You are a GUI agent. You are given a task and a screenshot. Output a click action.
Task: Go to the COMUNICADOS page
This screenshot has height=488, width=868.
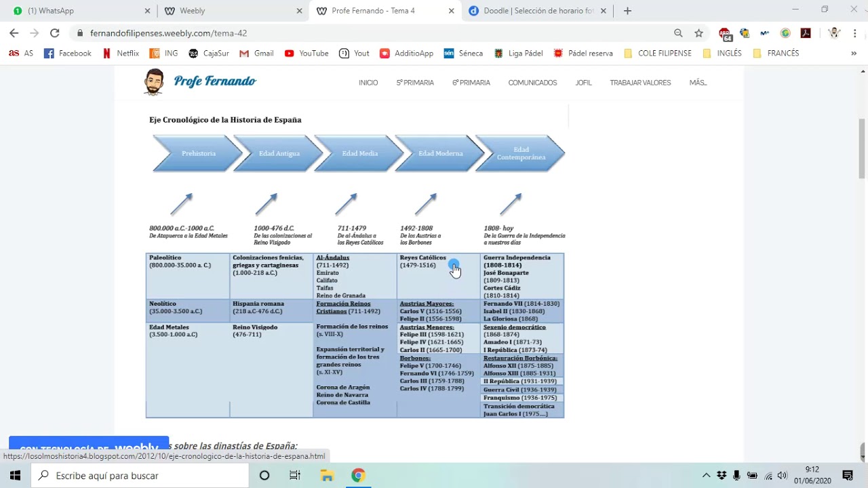532,83
